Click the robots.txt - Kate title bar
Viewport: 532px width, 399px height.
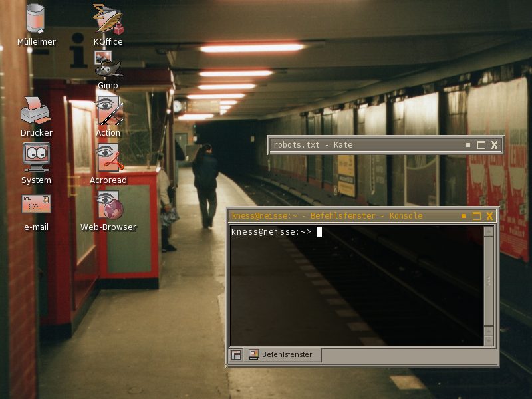(x=385, y=145)
